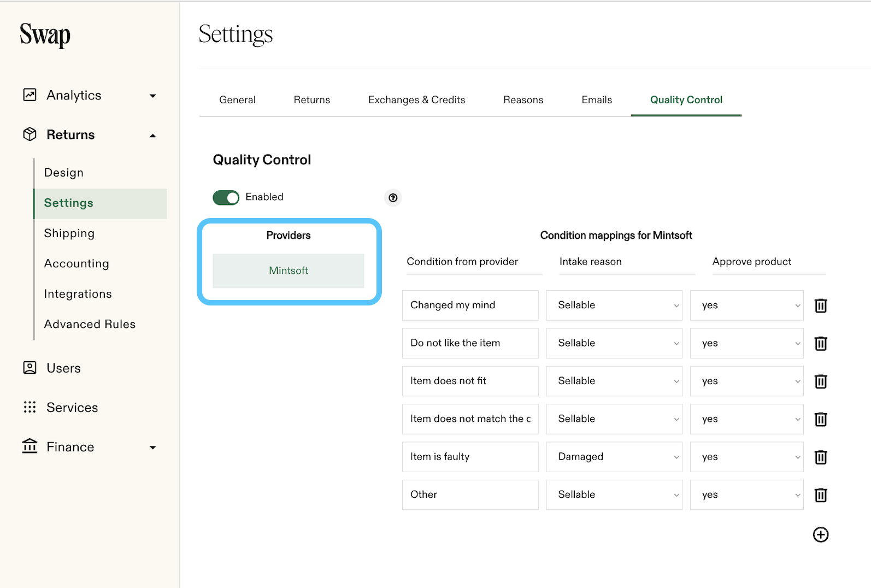Screen dimensions: 871x588
Task: Open approve product dropdown for Item does not fit
Action: [747, 381]
